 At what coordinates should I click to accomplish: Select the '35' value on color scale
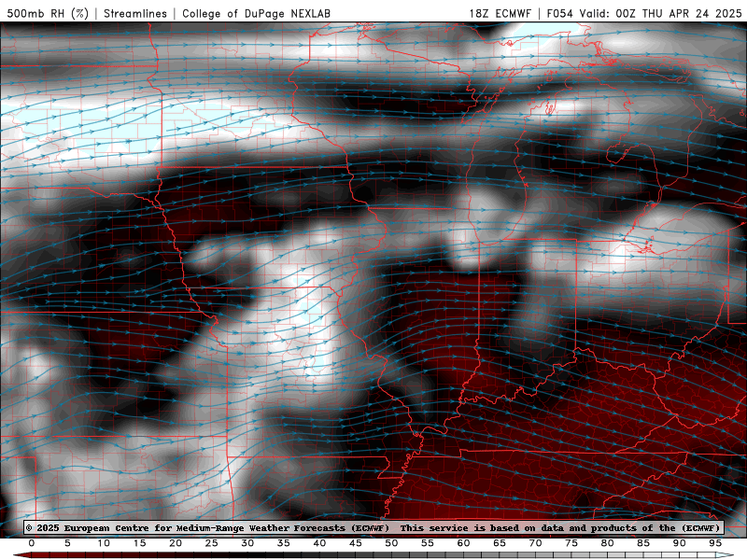click(284, 543)
